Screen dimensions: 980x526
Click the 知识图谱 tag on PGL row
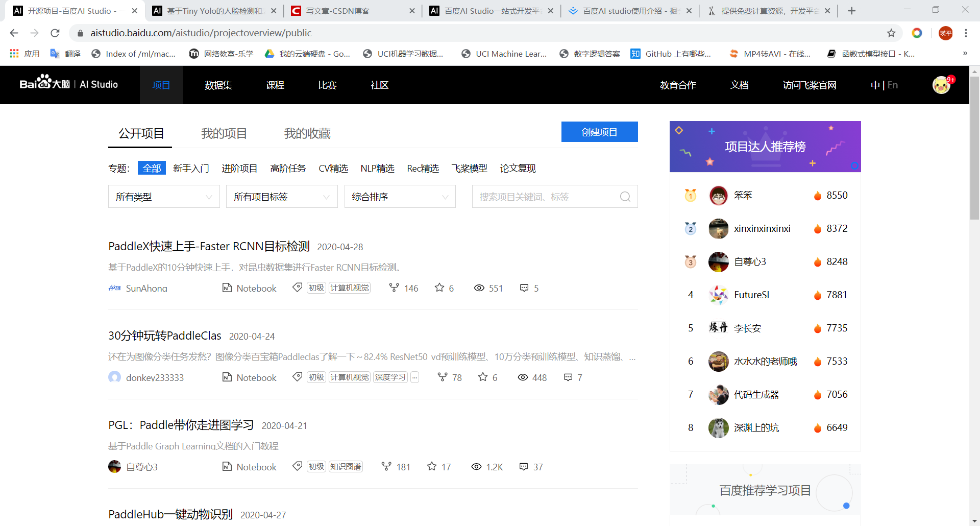[x=346, y=467]
